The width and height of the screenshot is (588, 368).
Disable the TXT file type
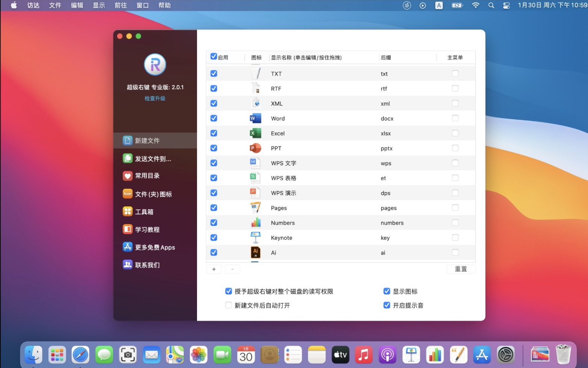coord(214,73)
